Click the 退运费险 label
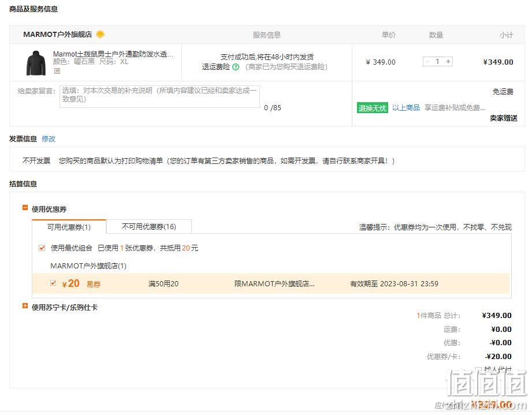Viewport: 532px width, 415px height. [216, 67]
